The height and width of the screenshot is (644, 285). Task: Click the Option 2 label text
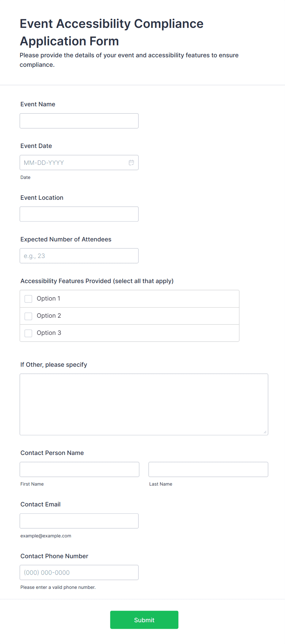click(x=49, y=316)
